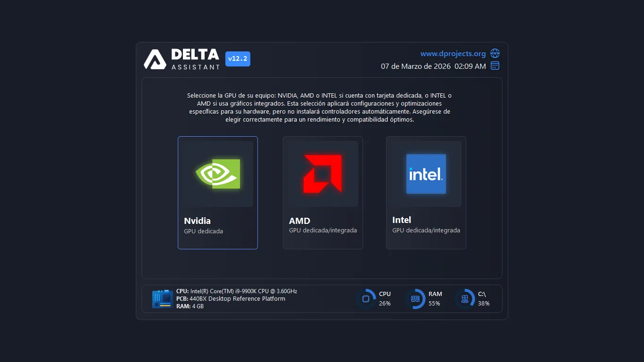Screen dimensions: 644x362
Task: Click the 'Seleccione la GPU' instruction paragraph
Action: (320, 107)
